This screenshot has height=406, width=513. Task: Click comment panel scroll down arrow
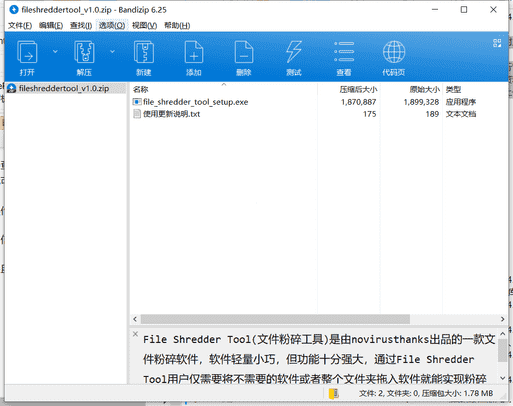(x=503, y=378)
